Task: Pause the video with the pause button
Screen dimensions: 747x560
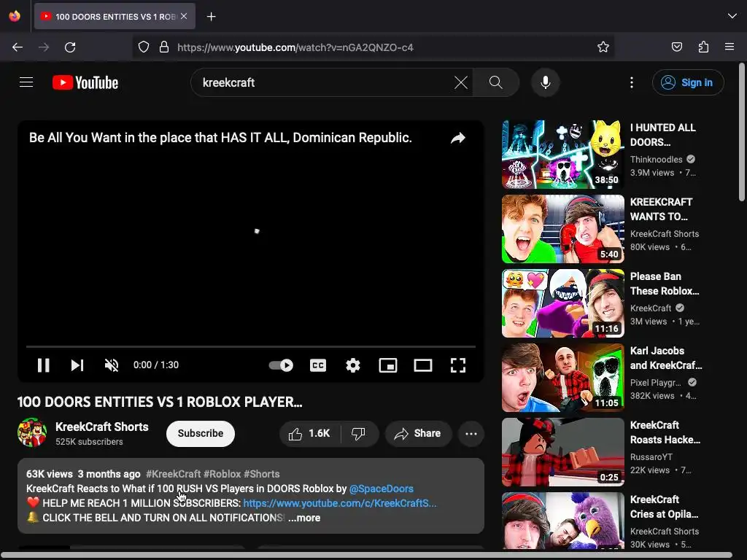Action: [43, 365]
